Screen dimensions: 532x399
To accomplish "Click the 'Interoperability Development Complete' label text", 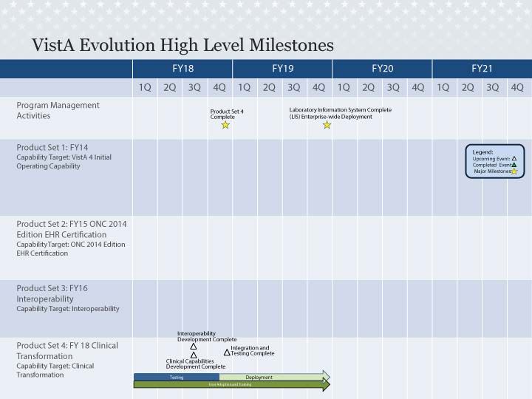I will tap(207, 336).
